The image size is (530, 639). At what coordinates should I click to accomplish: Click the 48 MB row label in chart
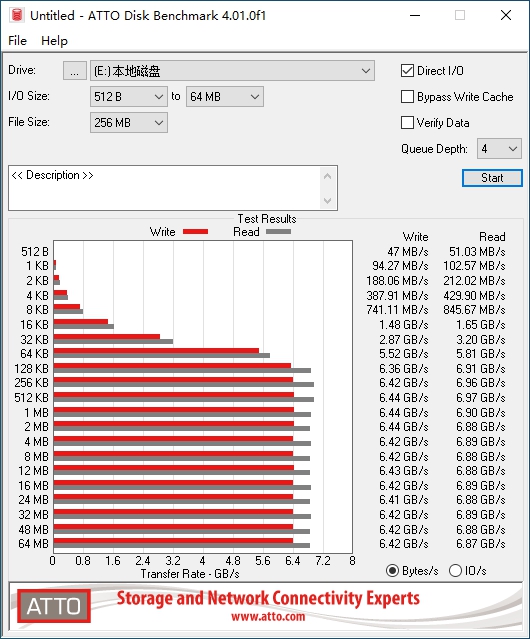pos(33,529)
